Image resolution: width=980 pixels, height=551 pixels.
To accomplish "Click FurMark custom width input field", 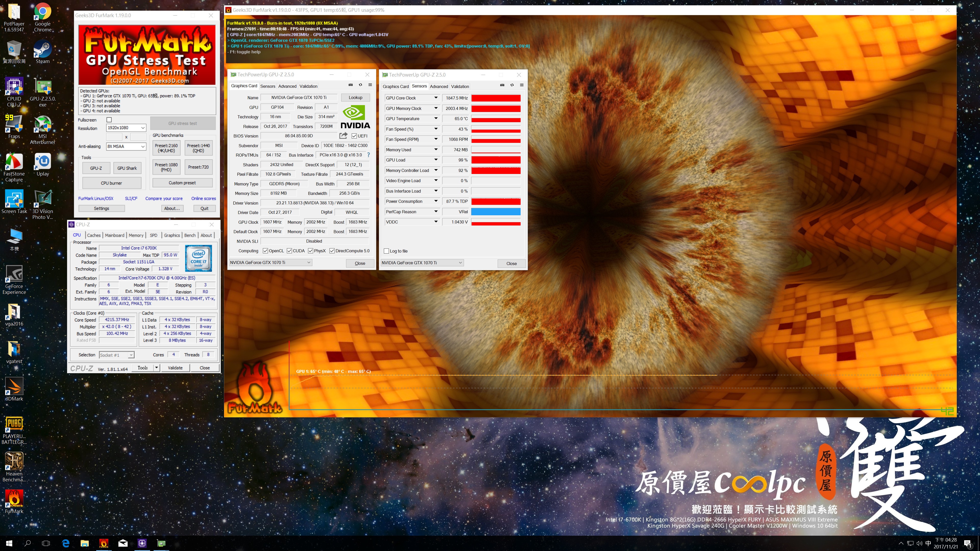I will (114, 137).
